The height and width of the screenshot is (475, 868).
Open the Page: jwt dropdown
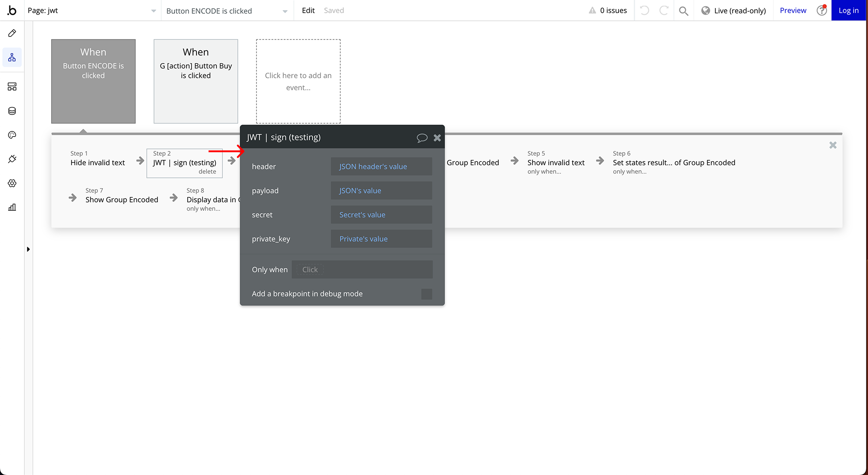coord(92,11)
